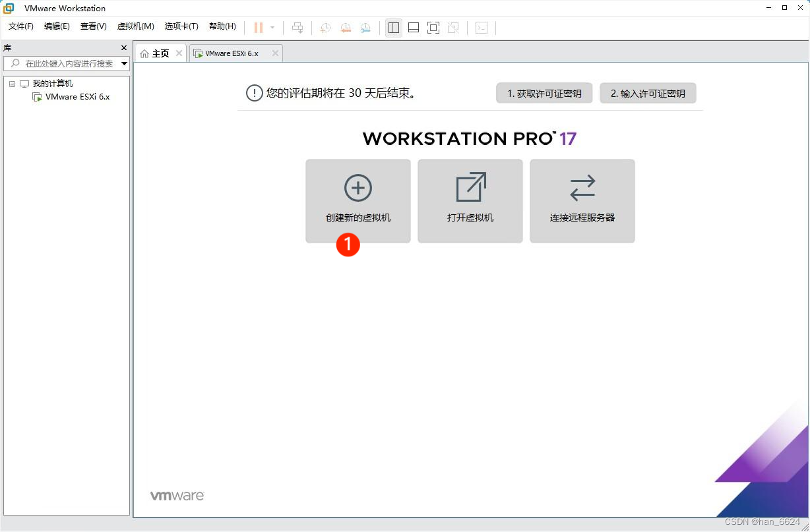Click the VM icon on ESXi tab

point(198,53)
